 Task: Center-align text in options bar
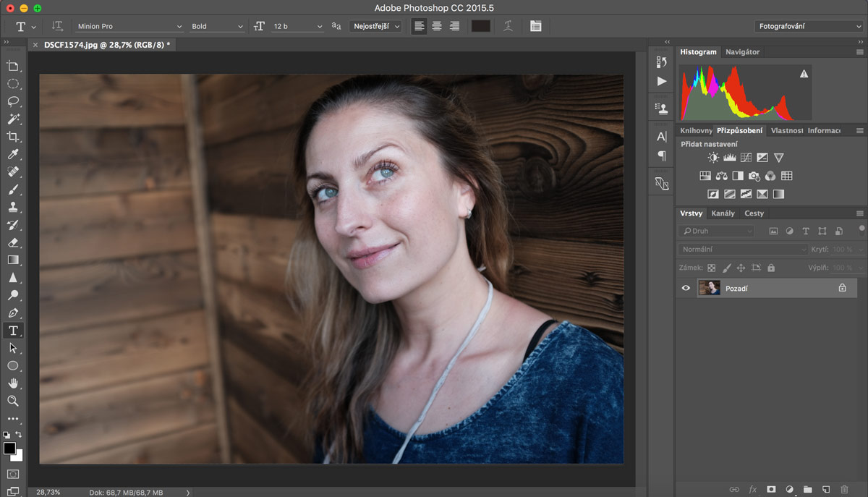click(437, 26)
